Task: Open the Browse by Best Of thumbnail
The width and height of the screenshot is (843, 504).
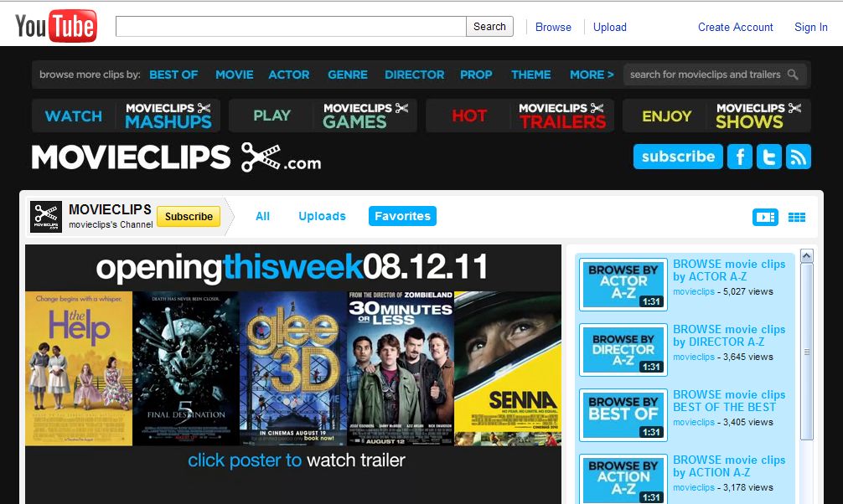Action: click(x=623, y=415)
